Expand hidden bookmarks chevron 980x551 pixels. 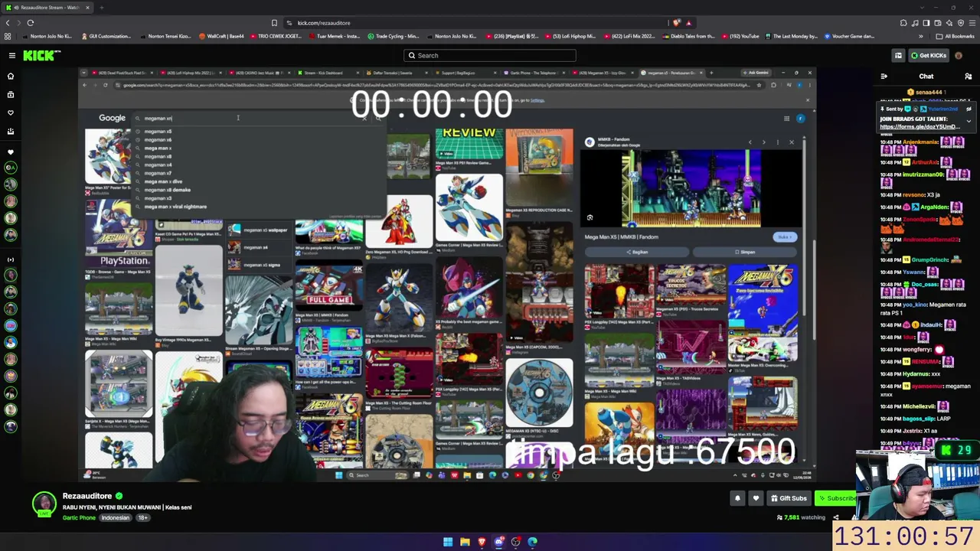pyautogui.click(x=921, y=36)
